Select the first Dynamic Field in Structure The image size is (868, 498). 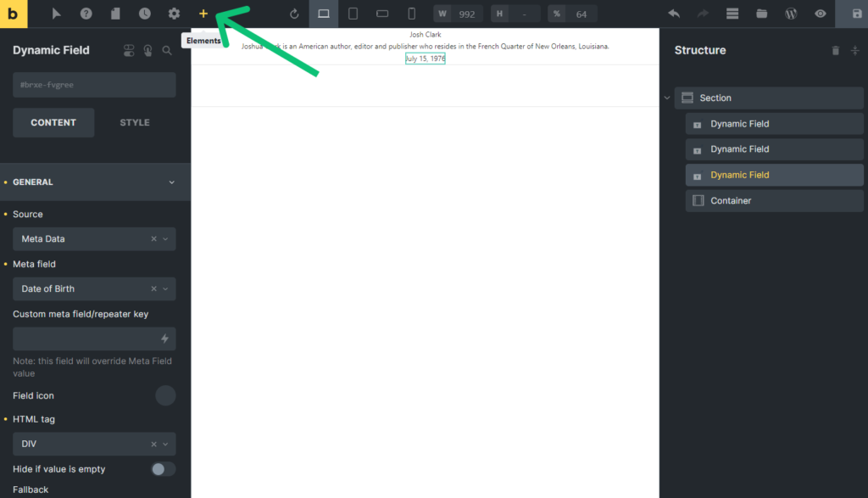(x=774, y=124)
